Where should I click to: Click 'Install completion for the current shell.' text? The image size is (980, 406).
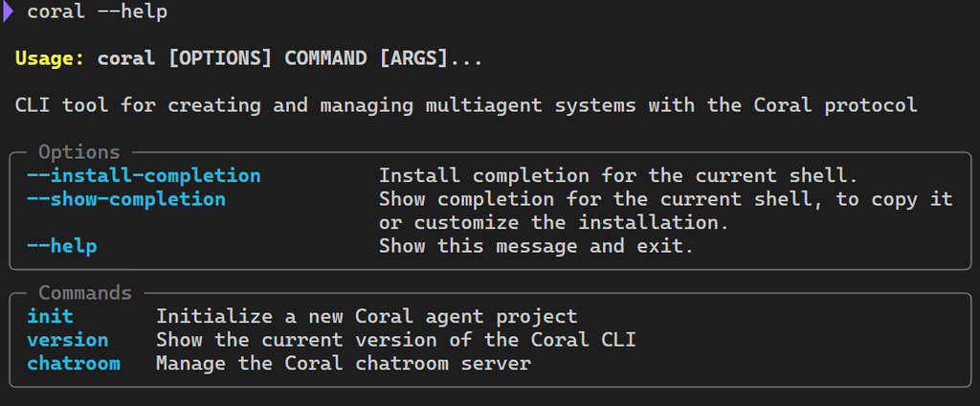618,176
